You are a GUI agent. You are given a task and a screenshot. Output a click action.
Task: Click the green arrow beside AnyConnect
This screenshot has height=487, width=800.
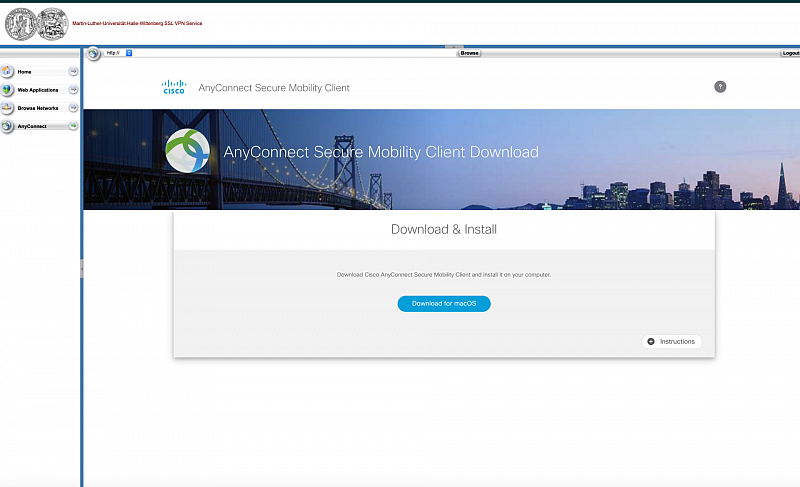tap(73, 125)
